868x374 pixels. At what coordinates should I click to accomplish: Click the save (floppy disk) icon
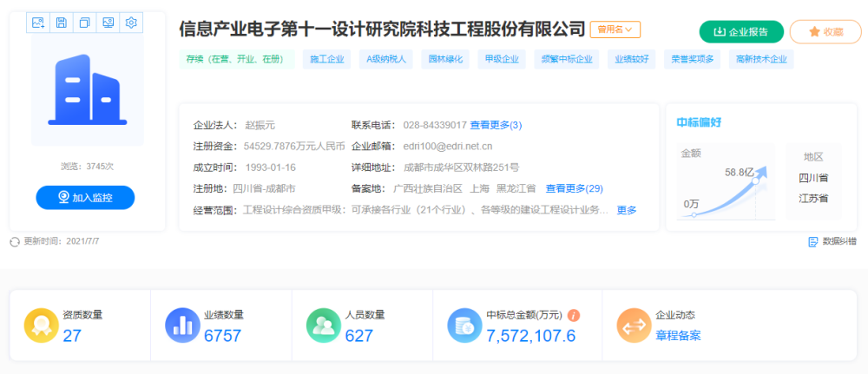coord(62,23)
